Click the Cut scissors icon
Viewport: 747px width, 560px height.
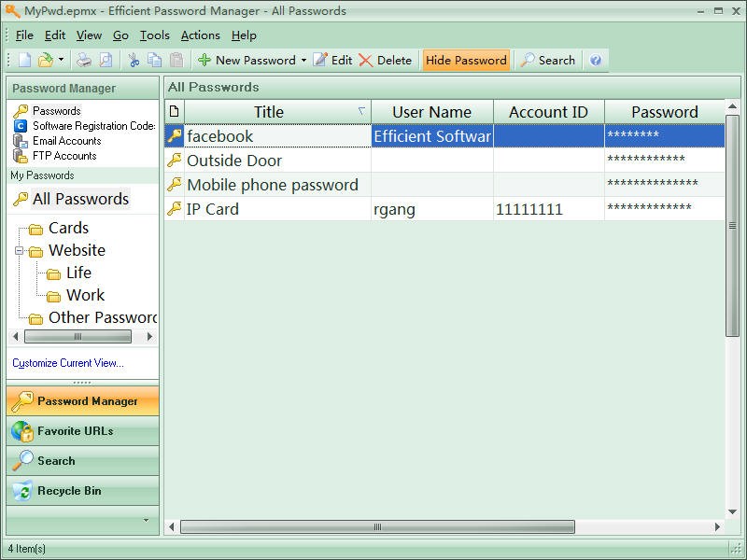pyautogui.click(x=134, y=60)
